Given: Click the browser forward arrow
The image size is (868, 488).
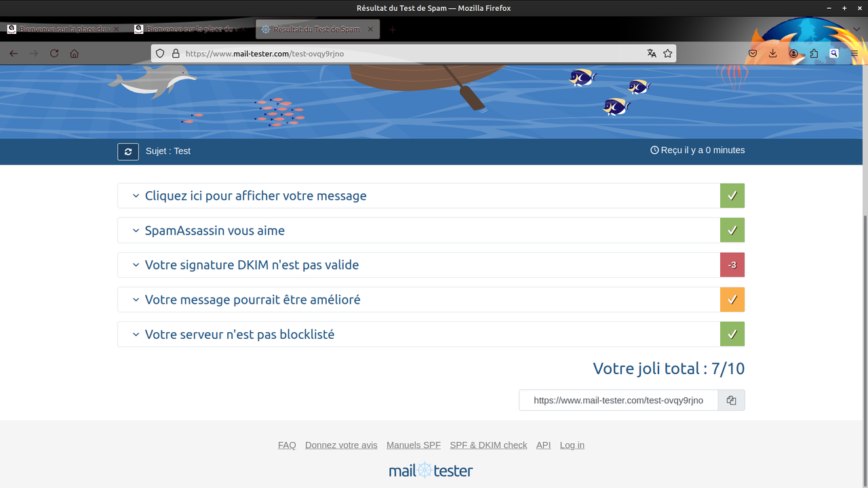Looking at the screenshot, I should click(34, 54).
